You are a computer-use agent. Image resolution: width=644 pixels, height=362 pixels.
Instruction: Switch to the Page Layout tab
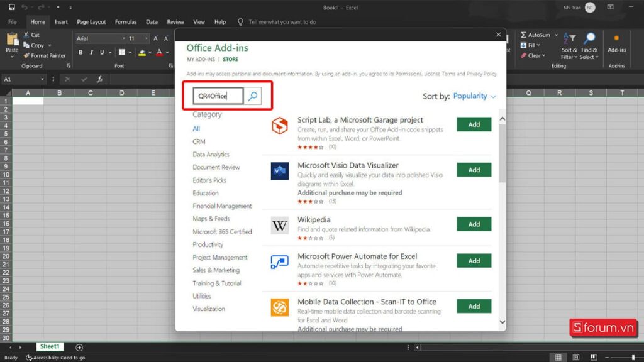tap(91, 22)
